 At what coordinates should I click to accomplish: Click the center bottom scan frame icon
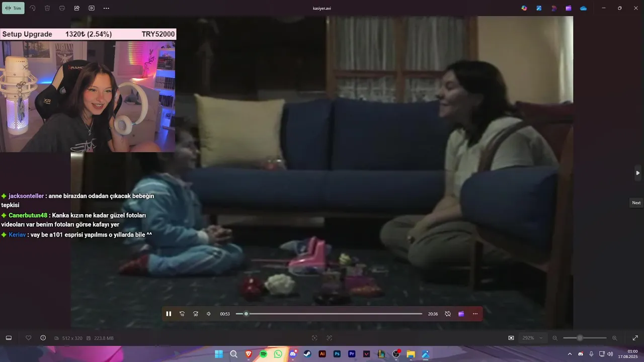pos(314,338)
